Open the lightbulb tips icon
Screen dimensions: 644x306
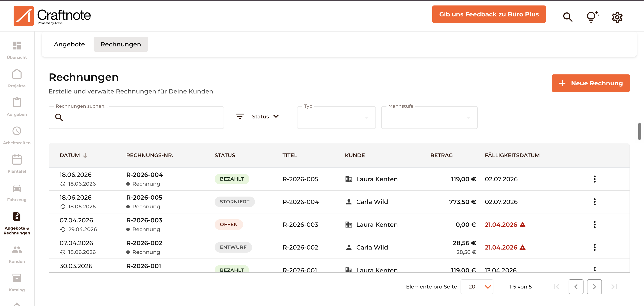click(x=592, y=17)
